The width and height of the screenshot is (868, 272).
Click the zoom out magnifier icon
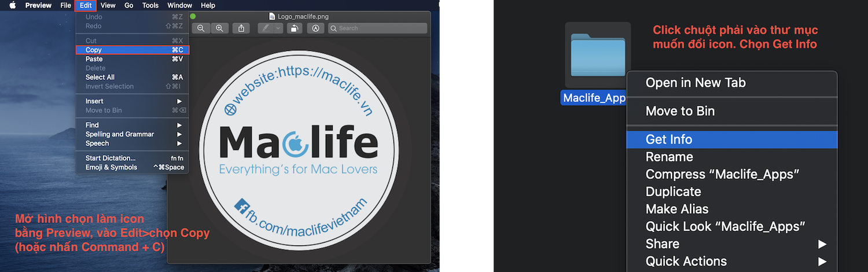(201, 28)
